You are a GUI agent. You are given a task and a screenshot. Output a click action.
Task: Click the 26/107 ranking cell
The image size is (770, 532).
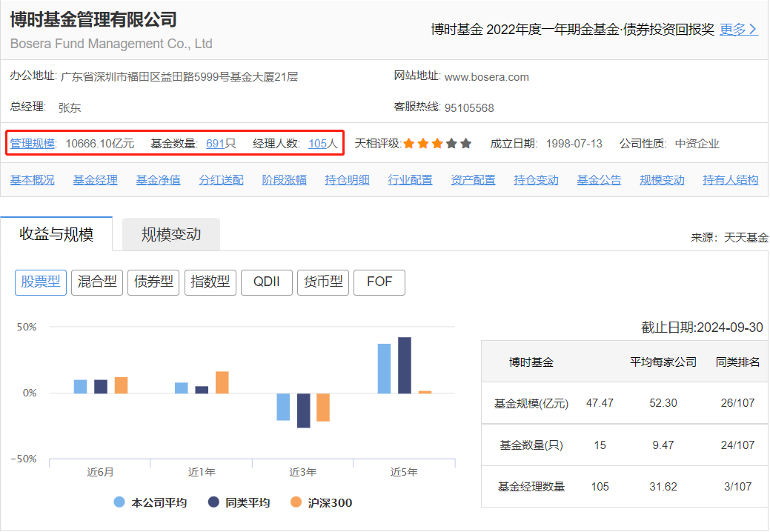click(x=737, y=403)
